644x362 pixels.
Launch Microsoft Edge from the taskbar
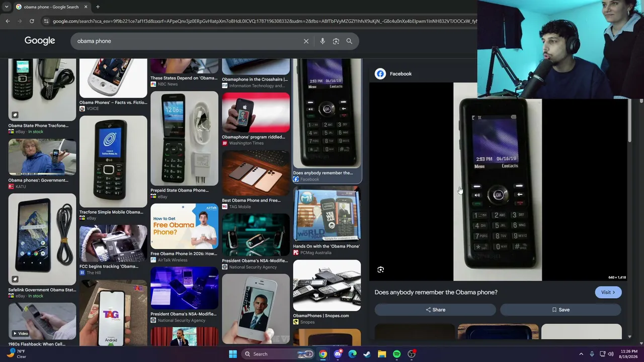pyautogui.click(x=353, y=354)
